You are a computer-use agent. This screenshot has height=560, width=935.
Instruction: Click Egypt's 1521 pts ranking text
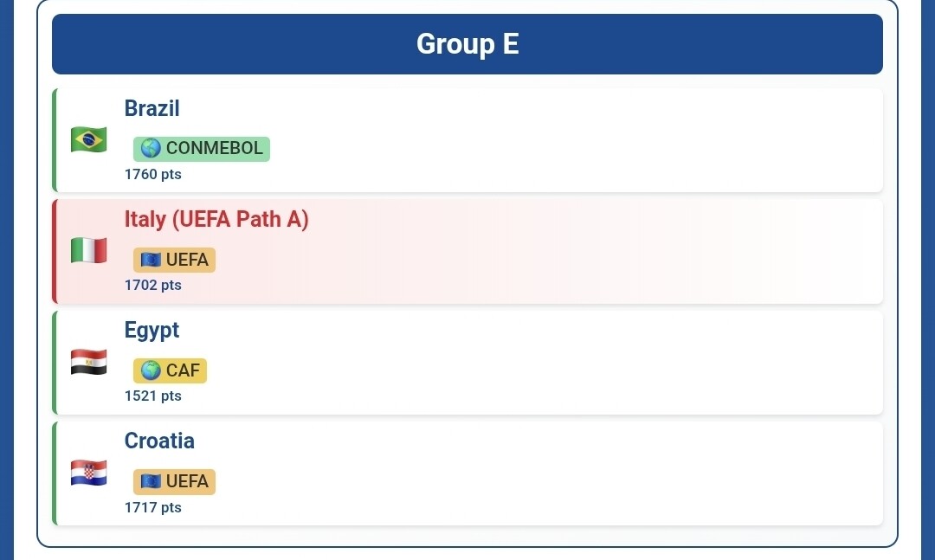(x=153, y=396)
